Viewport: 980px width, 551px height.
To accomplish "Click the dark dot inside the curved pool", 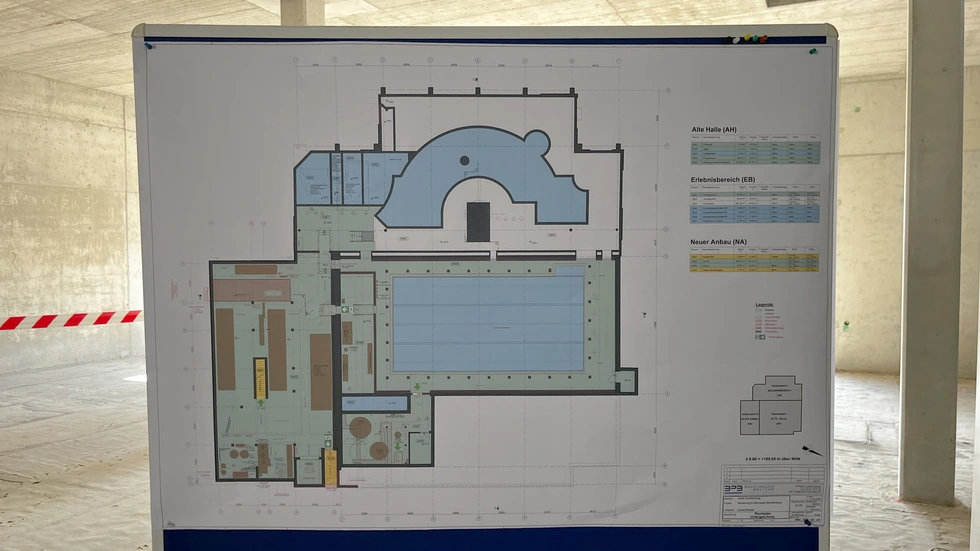I will 464,160.
